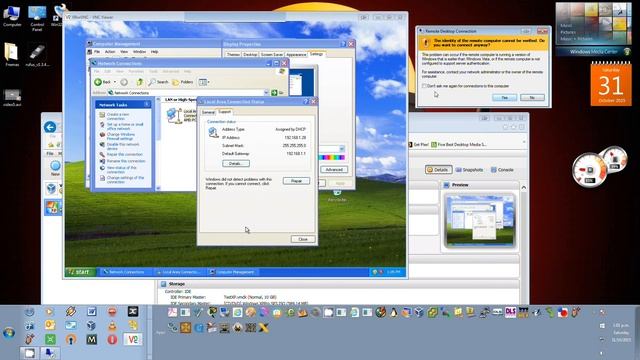Check Don't ask me again checkbox
Image resolution: width=640 pixels, height=360 pixels.
pos(424,86)
